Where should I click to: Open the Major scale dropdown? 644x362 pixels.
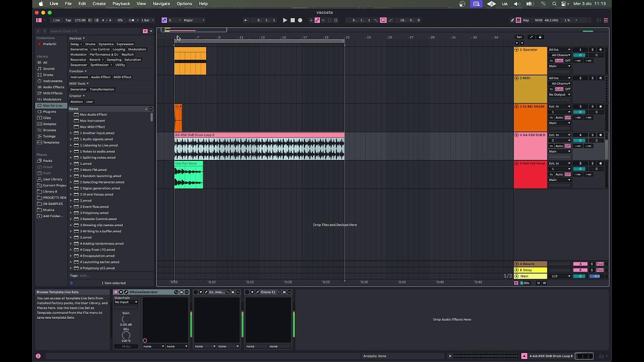click(194, 20)
